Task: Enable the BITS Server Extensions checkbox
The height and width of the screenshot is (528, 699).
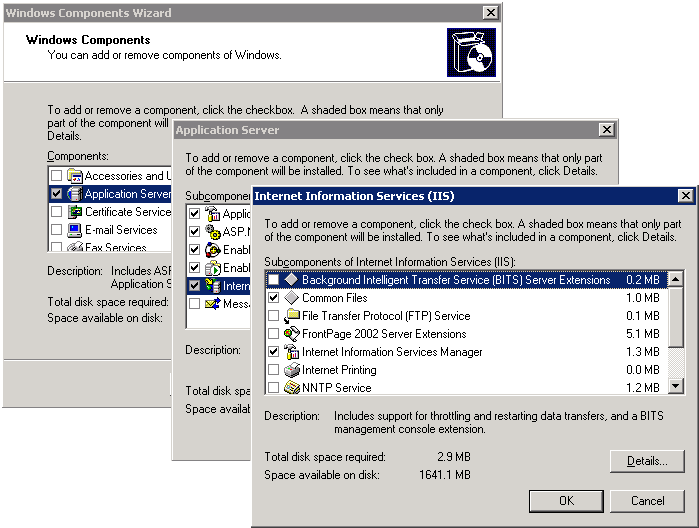Action: [274, 280]
